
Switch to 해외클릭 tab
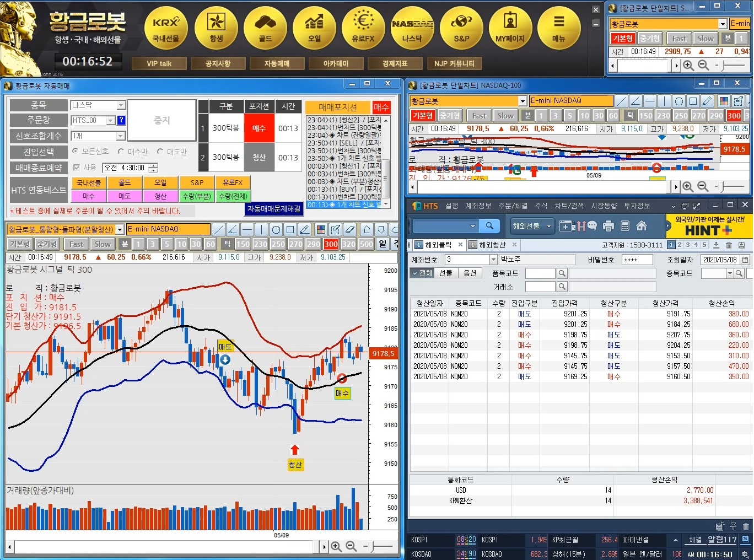pyautogui.click(x=438, y=245)
